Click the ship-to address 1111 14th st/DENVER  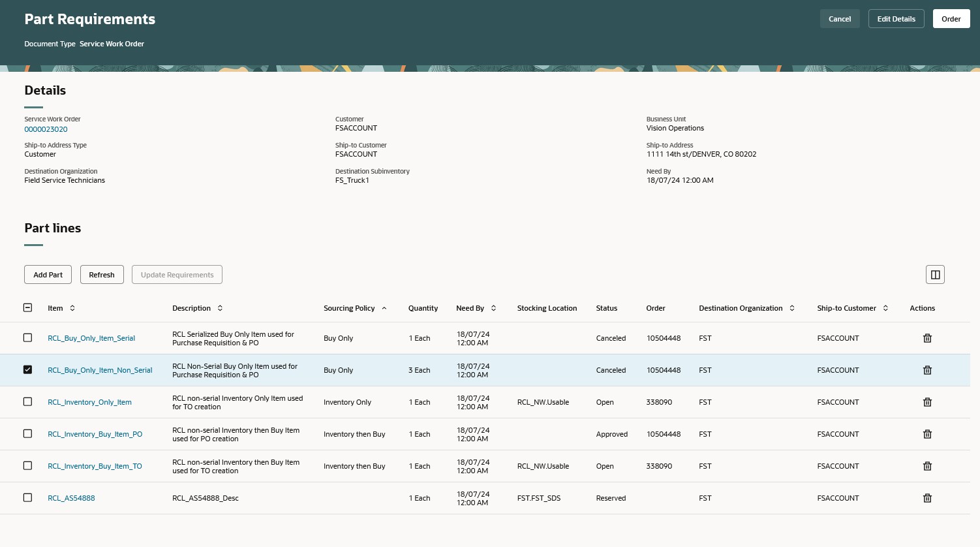point(701,154)
